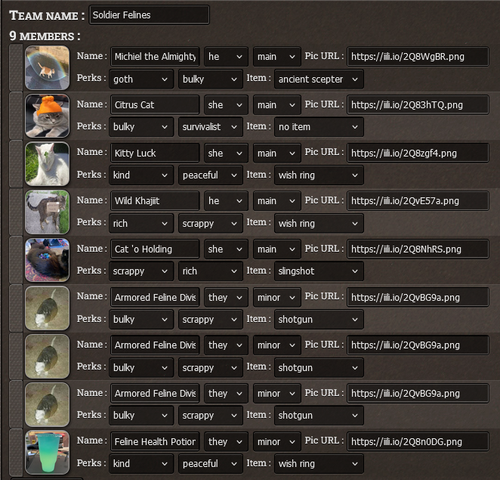500x480 pixels.
Task: Click Cat 'o Holding's portrait thumbnail
Action: [47, 260]
